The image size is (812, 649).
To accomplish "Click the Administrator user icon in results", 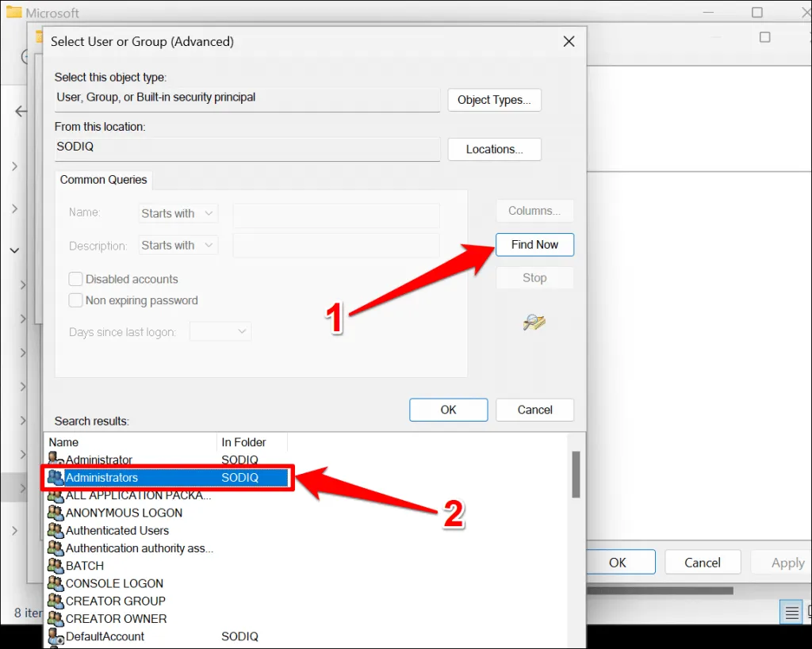I will click(x=56, y=460).
